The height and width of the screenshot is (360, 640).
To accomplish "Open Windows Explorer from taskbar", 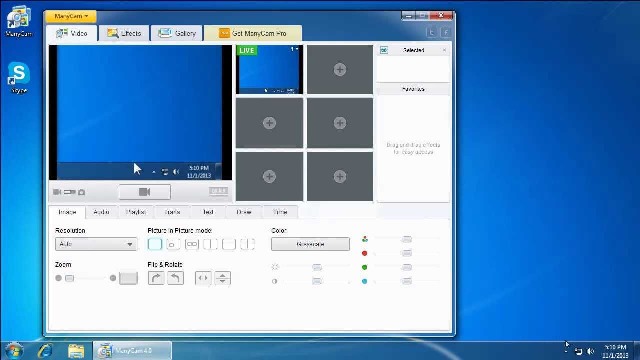I will (x=76, y=351).
